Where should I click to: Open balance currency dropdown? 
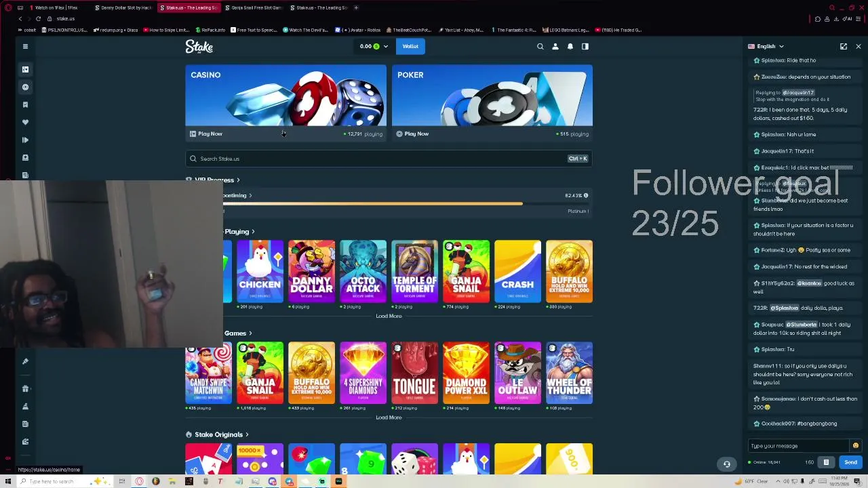coord(374,46)
